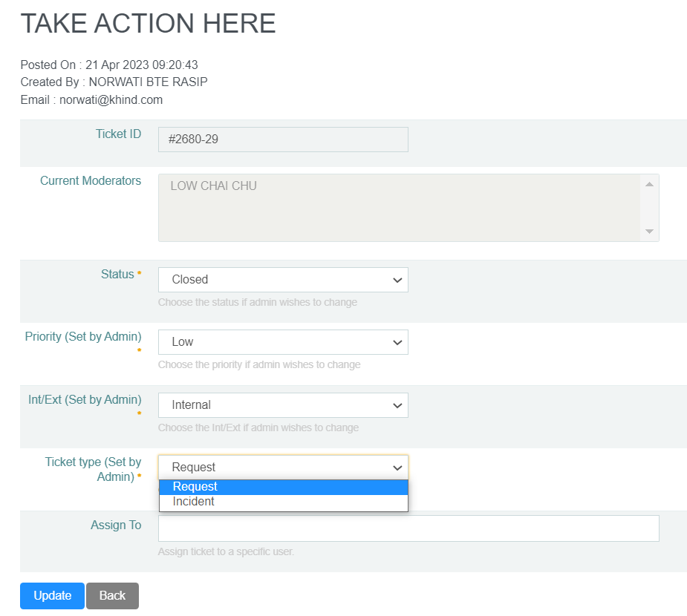Image resolution: width=687 pixels, height=616 pixels.
Task: Click the moderators list scroll down arrow
Action: click(649, 232)
